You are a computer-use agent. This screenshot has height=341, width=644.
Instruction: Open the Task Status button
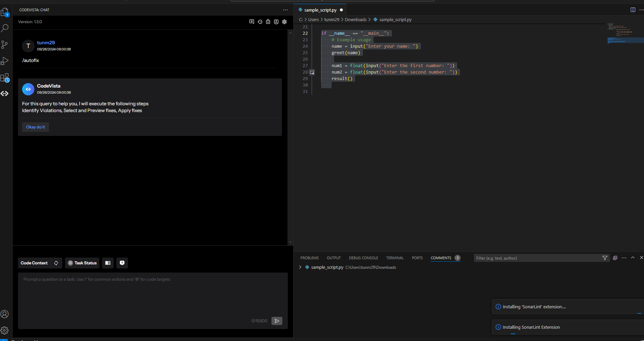[82, 263]
